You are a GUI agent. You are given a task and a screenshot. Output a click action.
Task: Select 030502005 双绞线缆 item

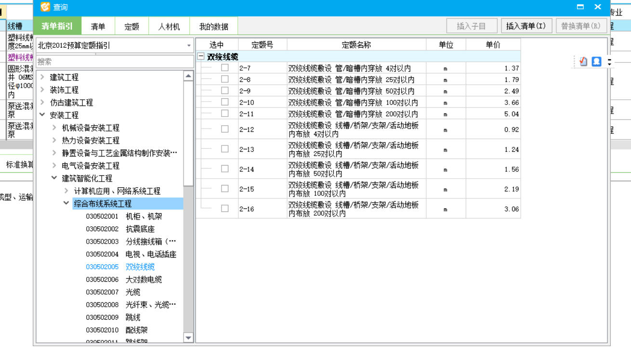[x=120, y=267]
